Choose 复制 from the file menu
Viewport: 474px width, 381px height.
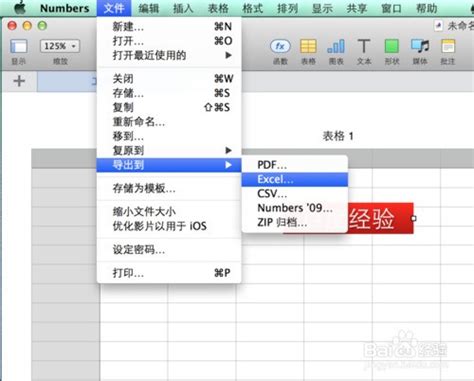[169, 107]
